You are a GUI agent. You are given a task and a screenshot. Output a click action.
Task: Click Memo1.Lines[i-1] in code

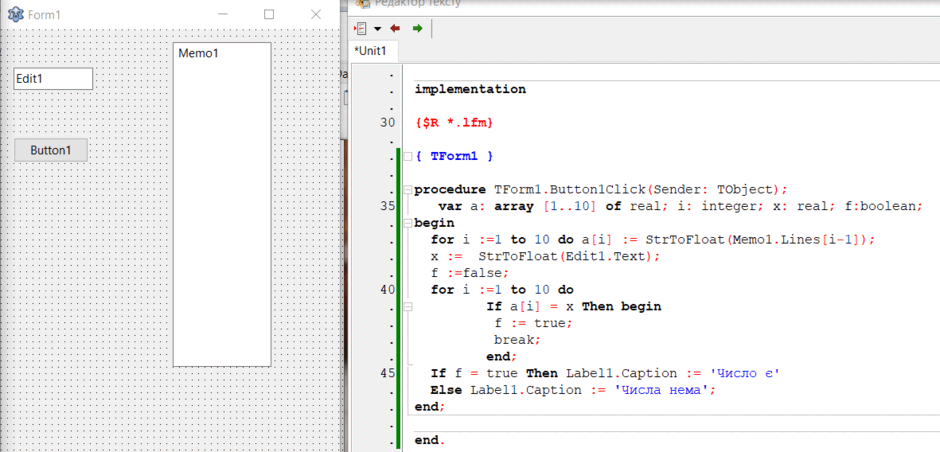[x=797, y=240]
